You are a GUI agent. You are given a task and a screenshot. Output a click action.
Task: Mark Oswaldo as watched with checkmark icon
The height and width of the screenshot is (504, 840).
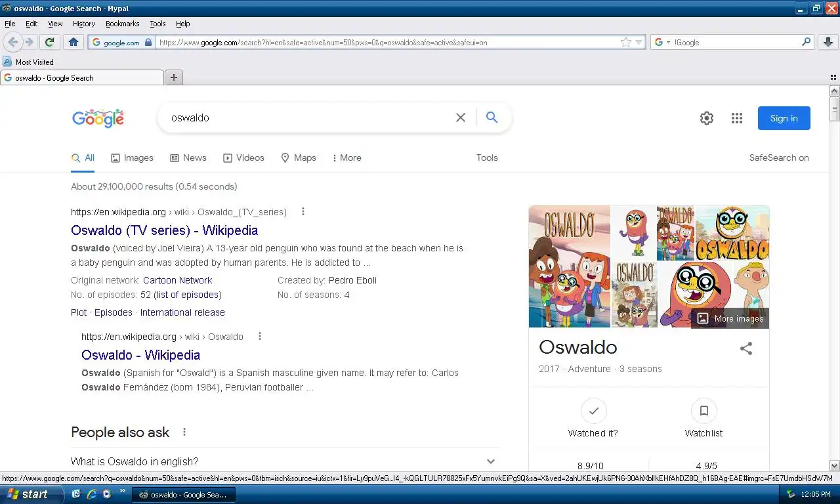(x=593, y=411)
